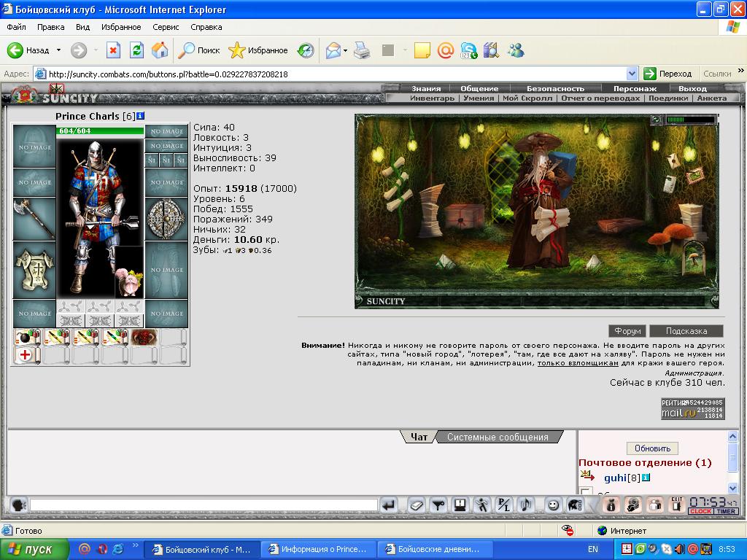Click the green loading bar above the scene

tap(690, 120)
